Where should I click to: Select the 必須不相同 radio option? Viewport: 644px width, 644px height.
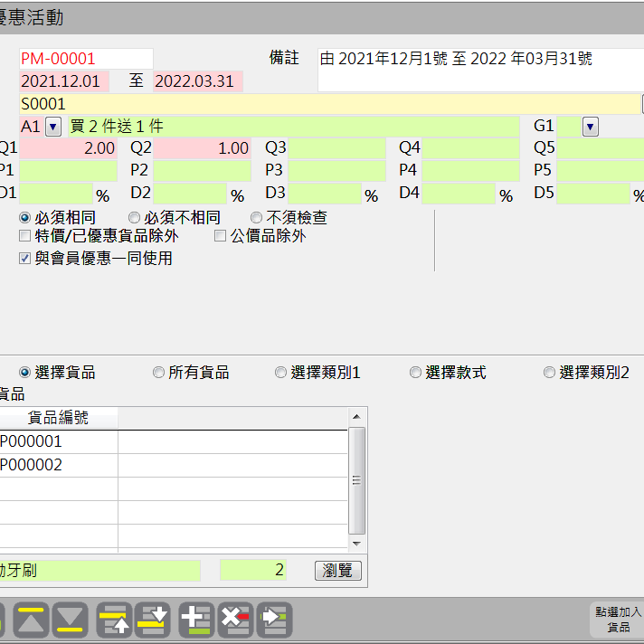(134, 218)
